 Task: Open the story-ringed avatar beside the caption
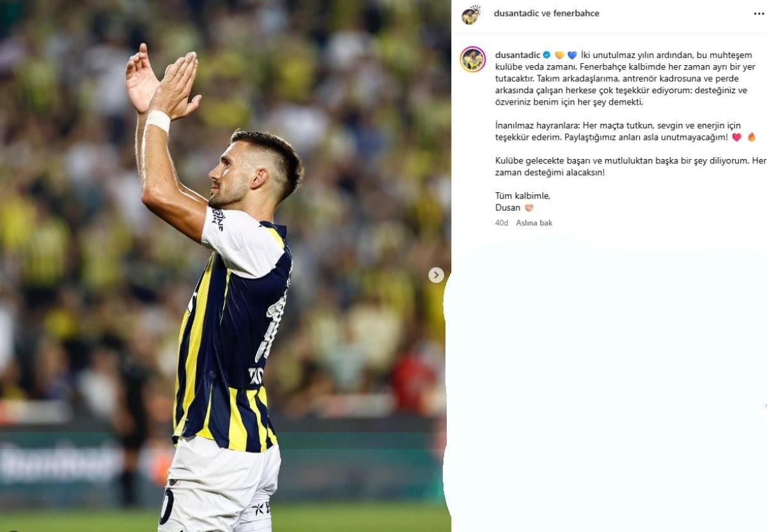coord(473,59)
